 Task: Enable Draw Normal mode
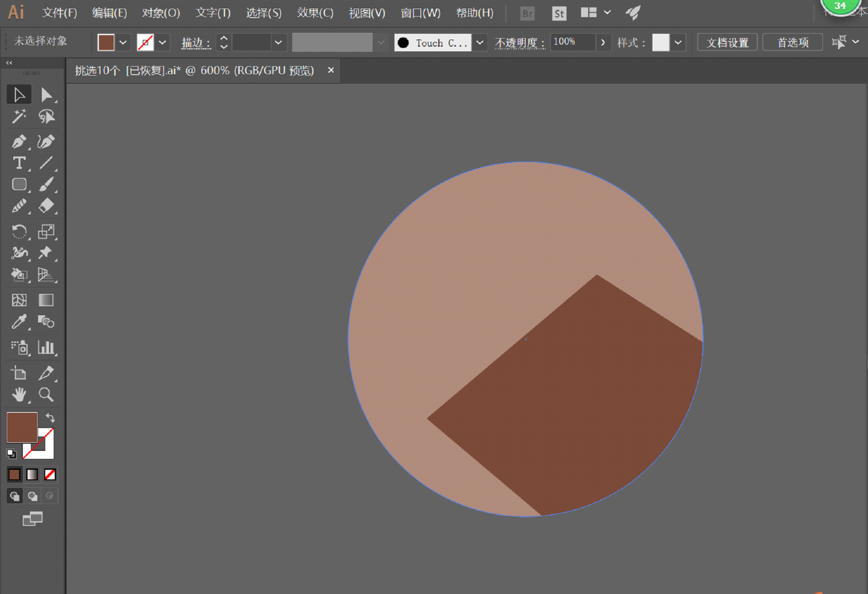click(x=14, y=496)
